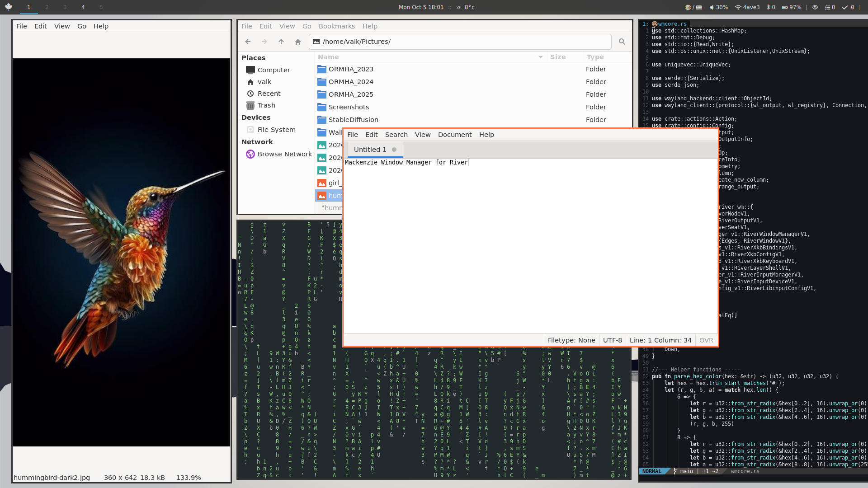Viewport: 868px width, 488px height.
Task: Open the Bookmarks menu in file manager
Action: 337,26
